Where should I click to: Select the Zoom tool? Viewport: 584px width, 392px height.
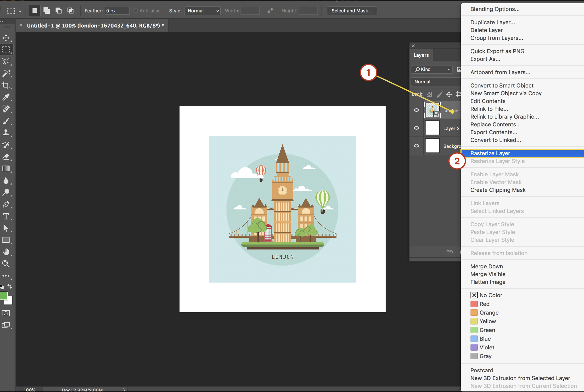point(6,264)
